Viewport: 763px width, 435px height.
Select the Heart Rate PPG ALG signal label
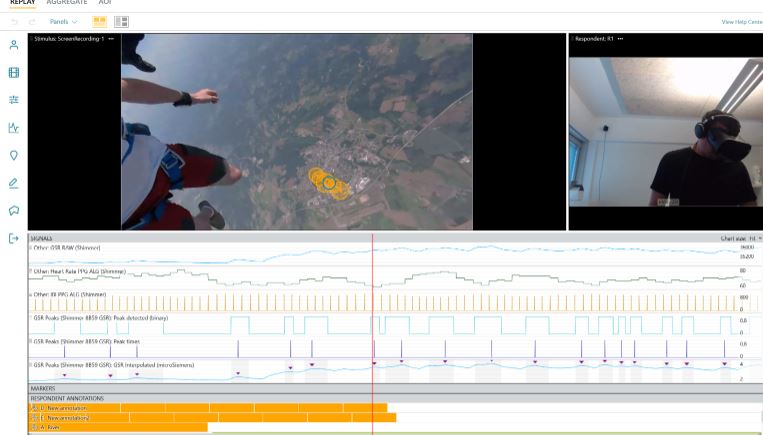[79, 271]
